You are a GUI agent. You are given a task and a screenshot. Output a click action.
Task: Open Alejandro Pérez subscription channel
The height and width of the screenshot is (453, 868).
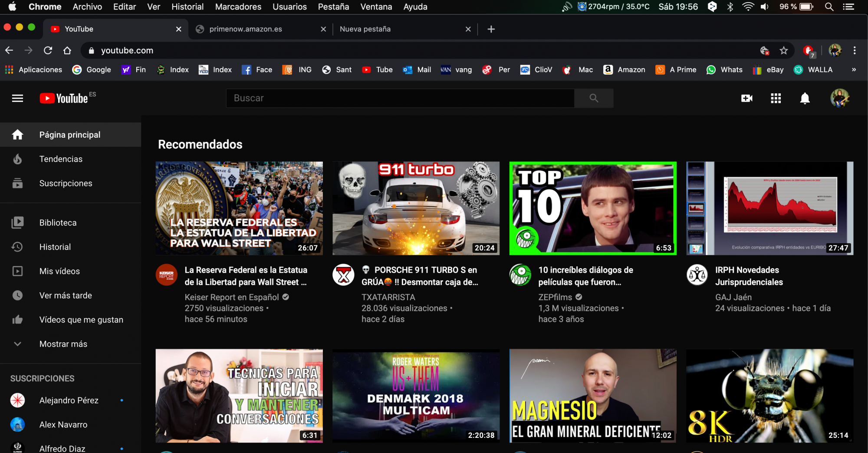click(70, 400)
